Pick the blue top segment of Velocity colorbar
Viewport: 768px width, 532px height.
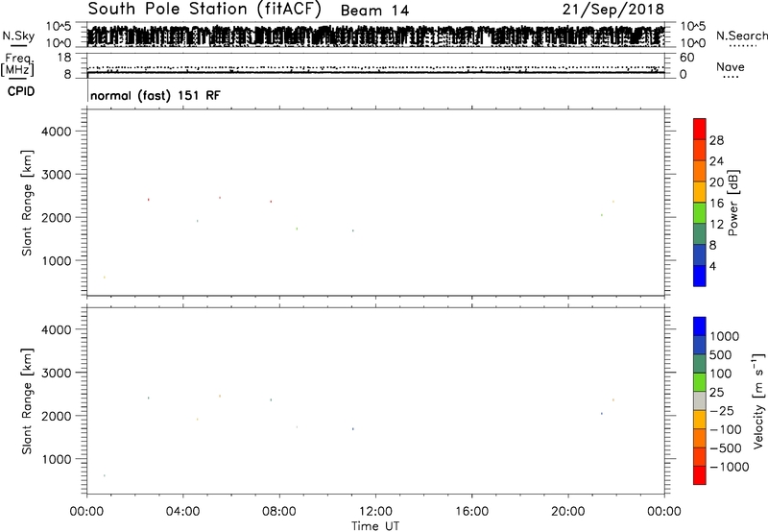[700, 326]
